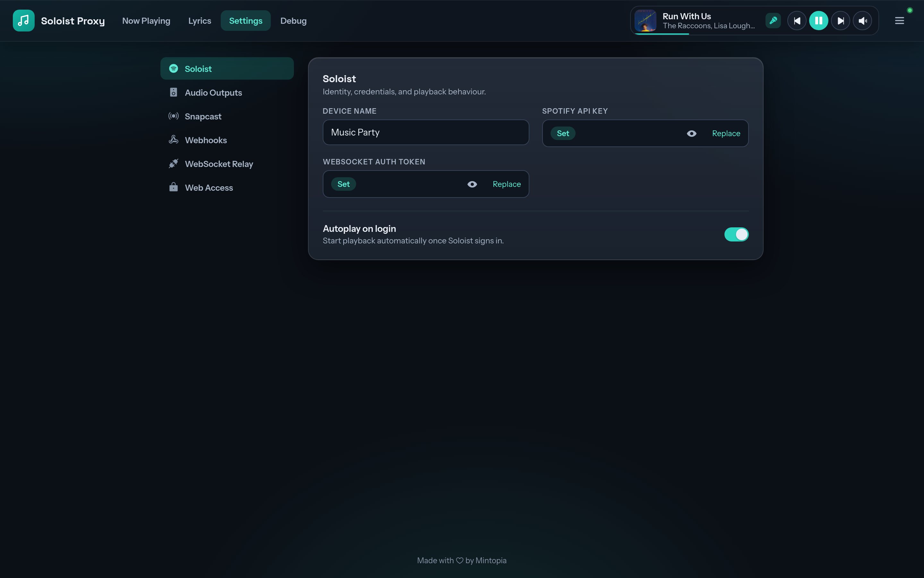Image resolution: width=924 pixels, height=578 pixels.
Task: Click the artist name The Raccoons, Lisa Lough
Action: pos(709,26)
